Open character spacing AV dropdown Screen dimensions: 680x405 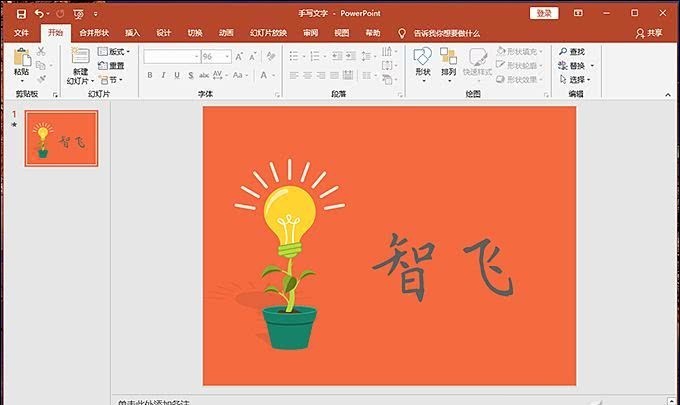(220, 75)
